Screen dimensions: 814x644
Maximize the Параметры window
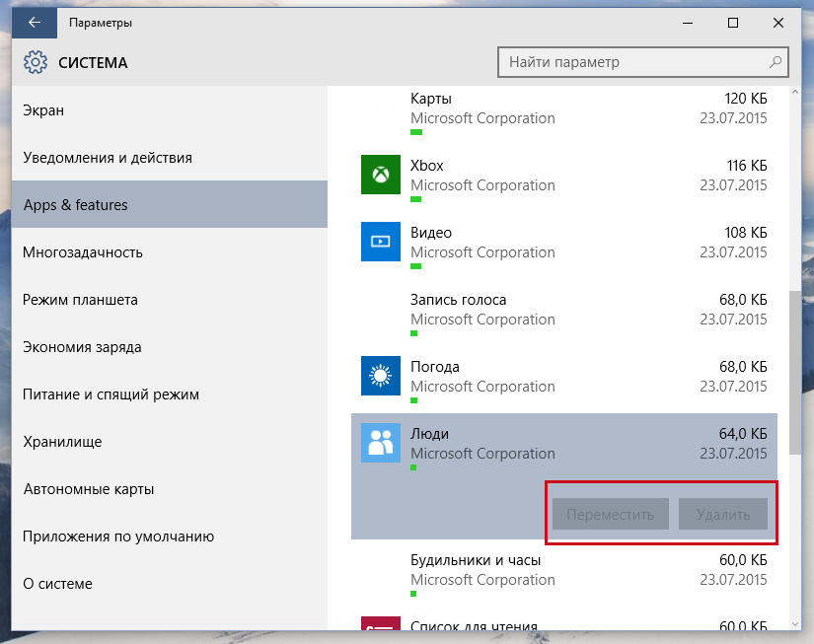click(x=733, y=23)
